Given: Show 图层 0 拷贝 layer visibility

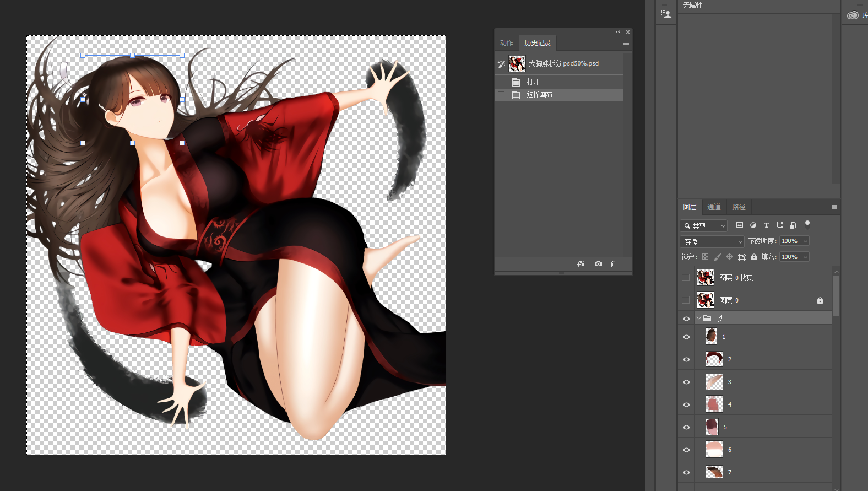Looking at the screenshot, I should click(686, 277).
